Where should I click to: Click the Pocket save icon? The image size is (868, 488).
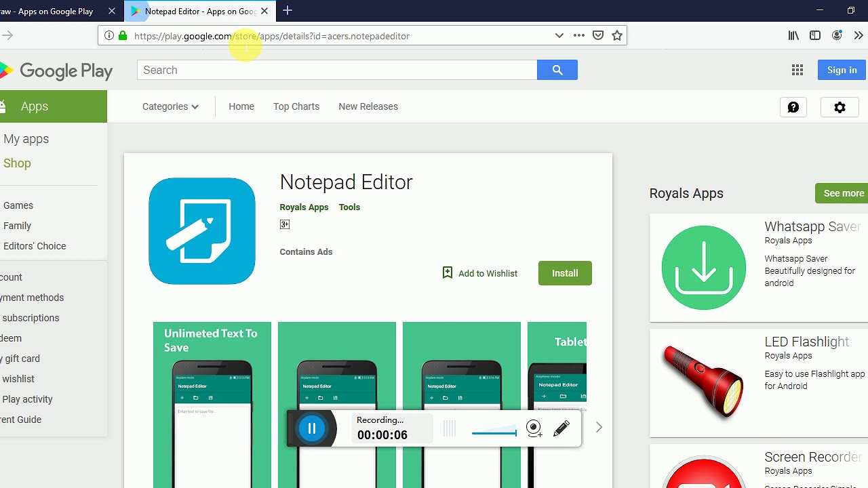598,36
